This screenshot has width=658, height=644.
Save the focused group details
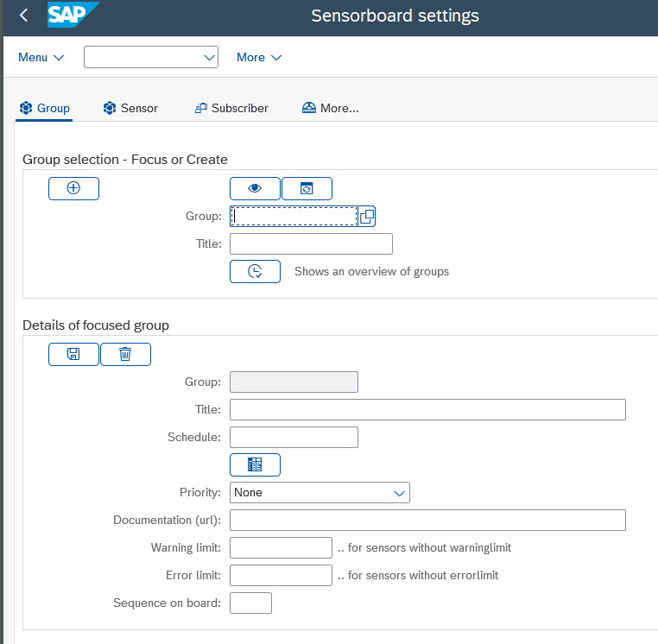coord(73,354)
